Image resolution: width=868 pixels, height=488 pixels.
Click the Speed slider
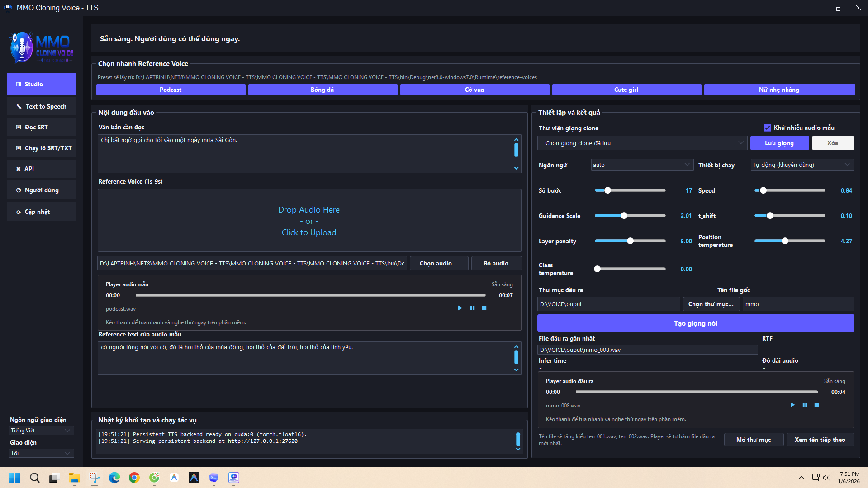790,190
